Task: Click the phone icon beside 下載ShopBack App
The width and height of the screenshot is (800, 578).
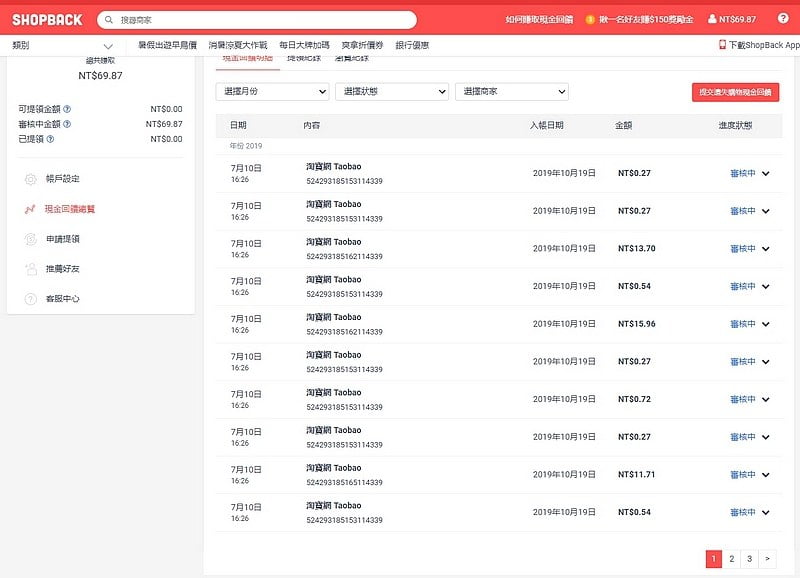Action: [x=722, y=45]
